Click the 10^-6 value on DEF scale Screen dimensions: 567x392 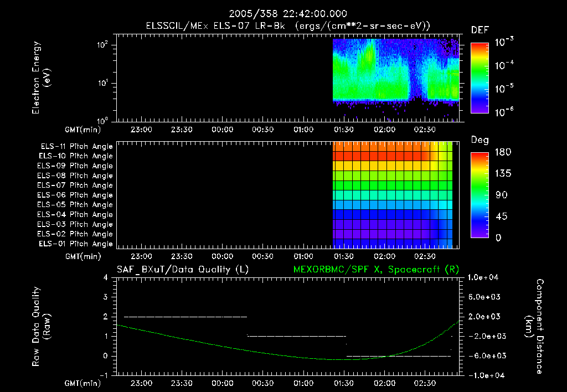(x=504, y=112)
